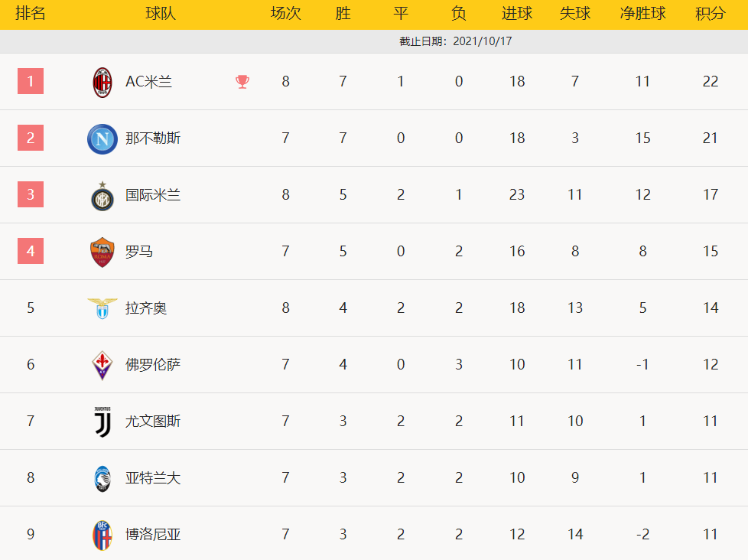Click the 罗马 wolf crest icon
The image size is (748, 560).
coord(102,252)
